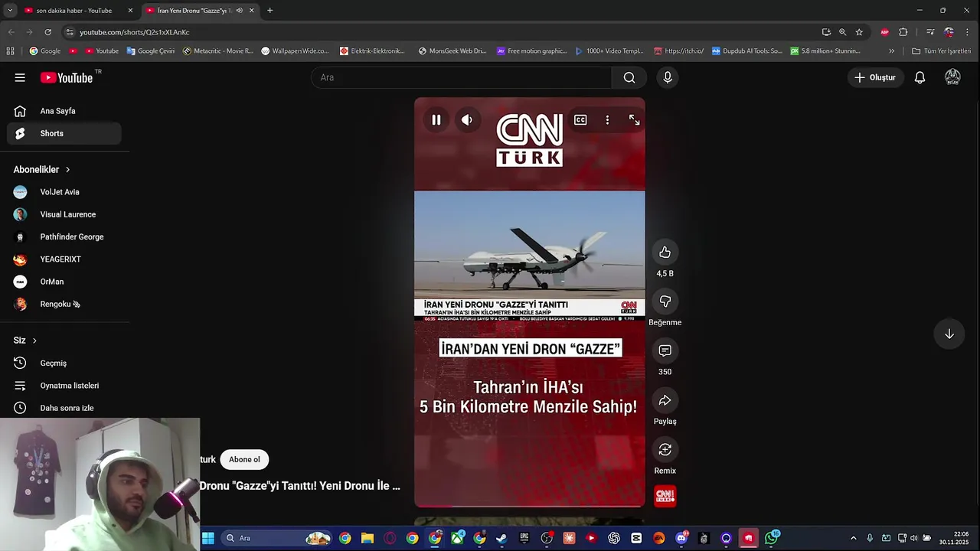Open the YouTube hamburger guide menu
The image size is (980, 551).
pyautogui.click(x=20, y=77)
